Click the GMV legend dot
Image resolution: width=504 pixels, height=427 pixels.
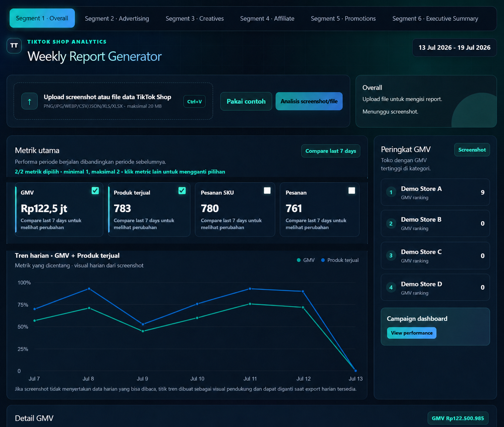(x=299, y=260)
